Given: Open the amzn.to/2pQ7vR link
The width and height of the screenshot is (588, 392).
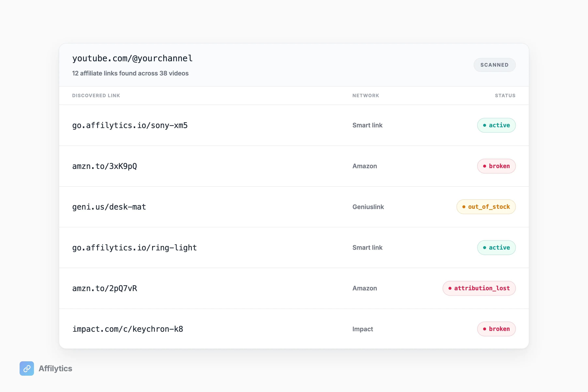Looking at the screenshot, I should pos(105,288).
